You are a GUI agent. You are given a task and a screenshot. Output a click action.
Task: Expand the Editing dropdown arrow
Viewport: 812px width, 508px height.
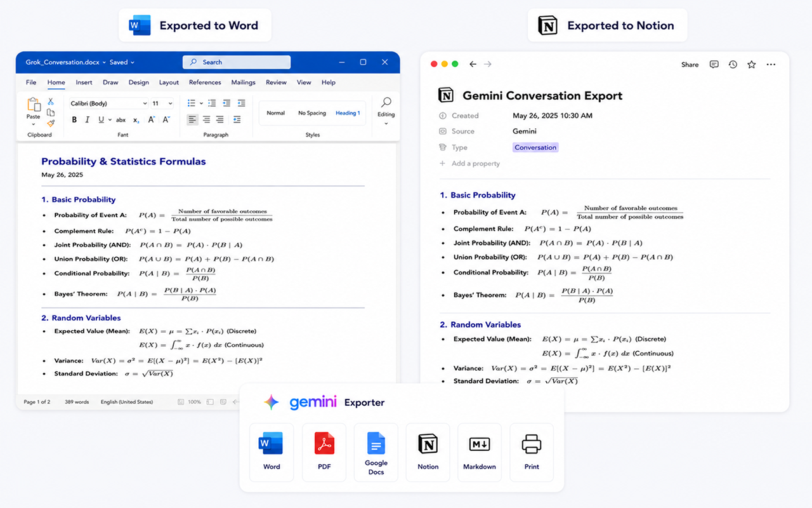coord(386,123)
